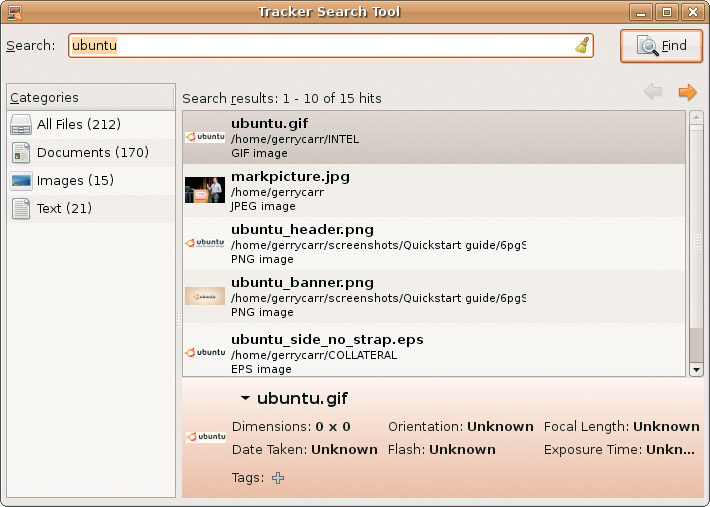
Task: Click the Search results hit count label
Action: pos(282,98)
